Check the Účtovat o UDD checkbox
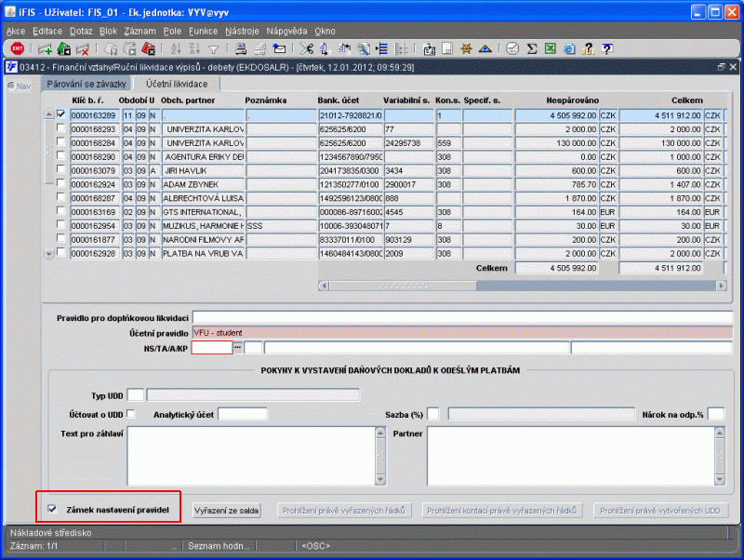 click(x=130, y=414)
